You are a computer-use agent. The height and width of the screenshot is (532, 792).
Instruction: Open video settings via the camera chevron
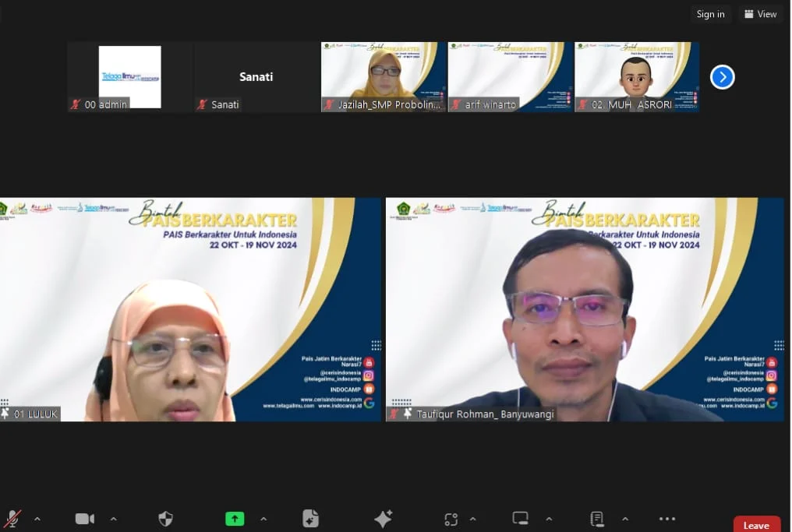point(114,518)
